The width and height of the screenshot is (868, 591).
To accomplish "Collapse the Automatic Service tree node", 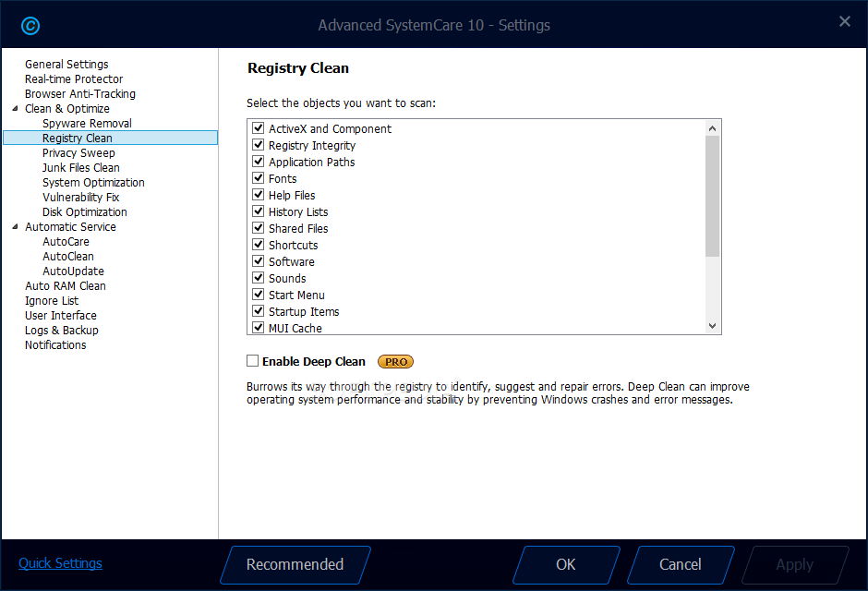I will click(15, 226).
